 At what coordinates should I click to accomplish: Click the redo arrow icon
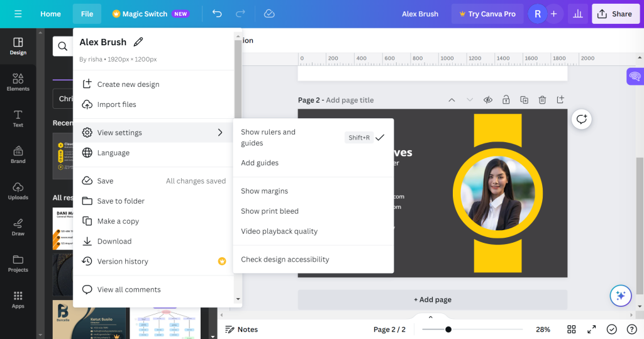(240, 14)
